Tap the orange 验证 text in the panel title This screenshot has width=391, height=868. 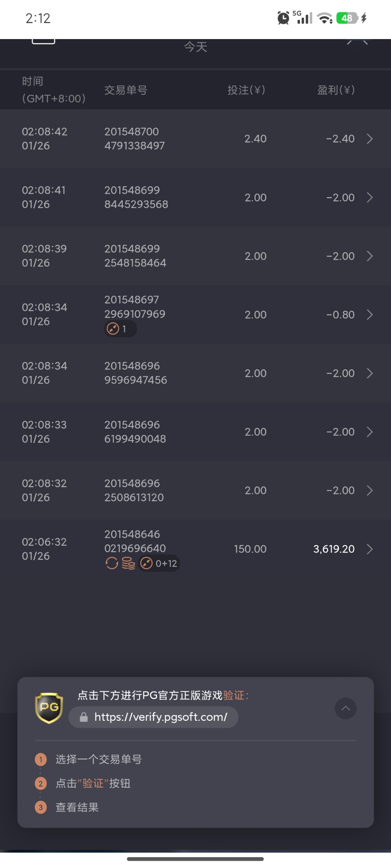tap(234, 695)
